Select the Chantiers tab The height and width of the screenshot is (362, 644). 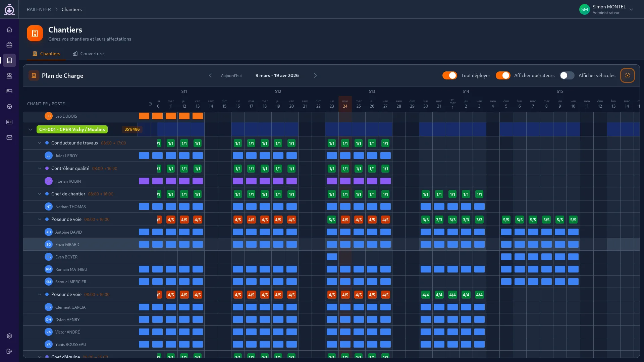click(x=46, y=54)
